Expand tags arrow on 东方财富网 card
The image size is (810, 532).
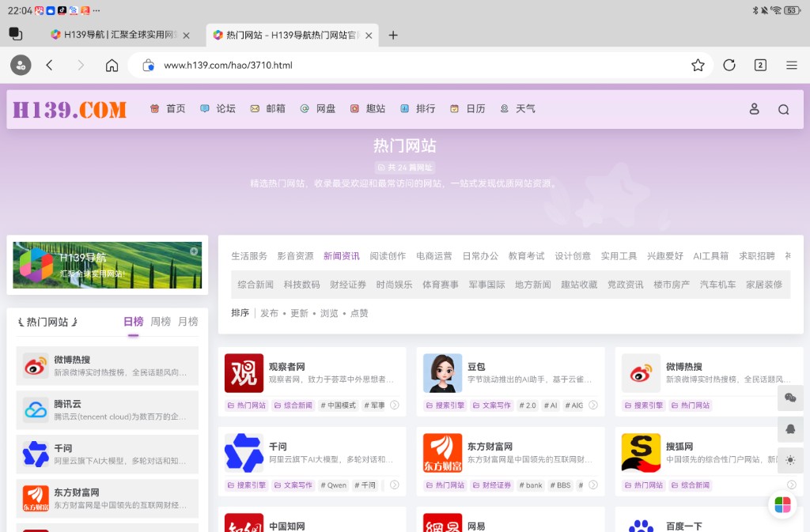[x=593, y=485]
